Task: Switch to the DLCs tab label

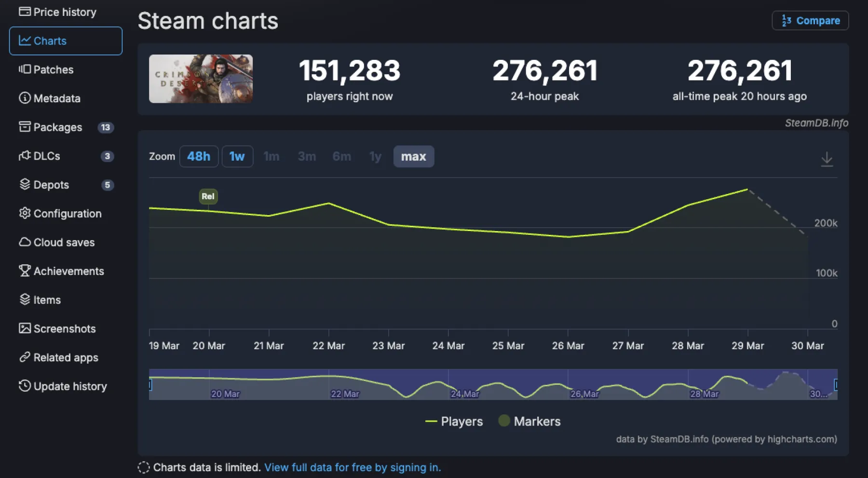Action: (47, 156)
